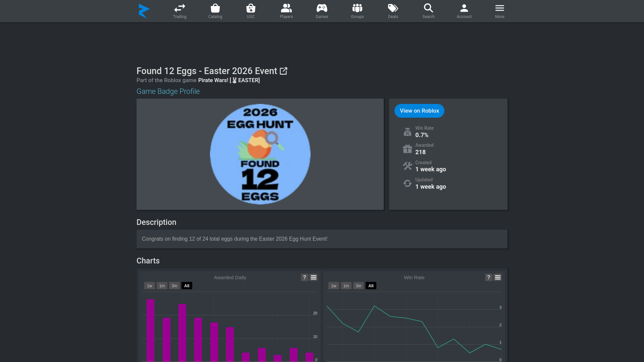This screenshot has width=644, height=362.
Task: Click external link icon beside badge title
Action: point(283,71)
